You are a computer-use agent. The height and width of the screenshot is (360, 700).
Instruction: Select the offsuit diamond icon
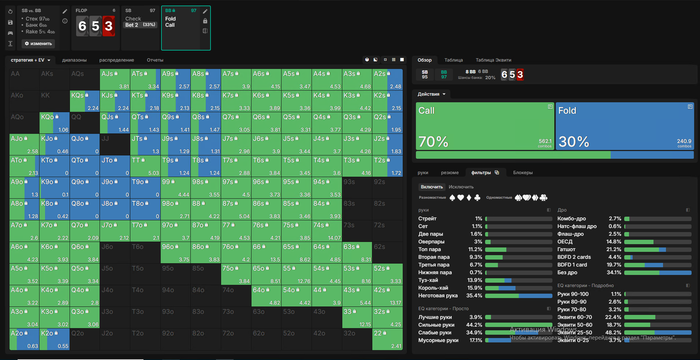469,197
